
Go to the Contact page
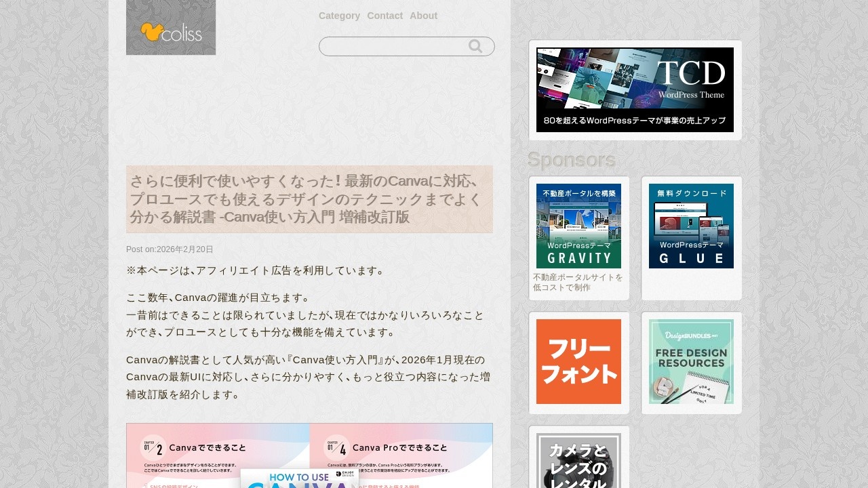384,16
